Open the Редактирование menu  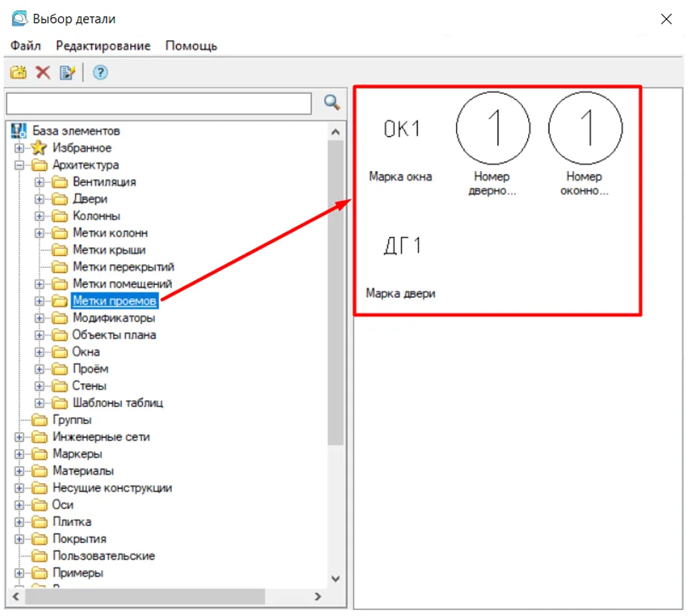coord(103,45)
